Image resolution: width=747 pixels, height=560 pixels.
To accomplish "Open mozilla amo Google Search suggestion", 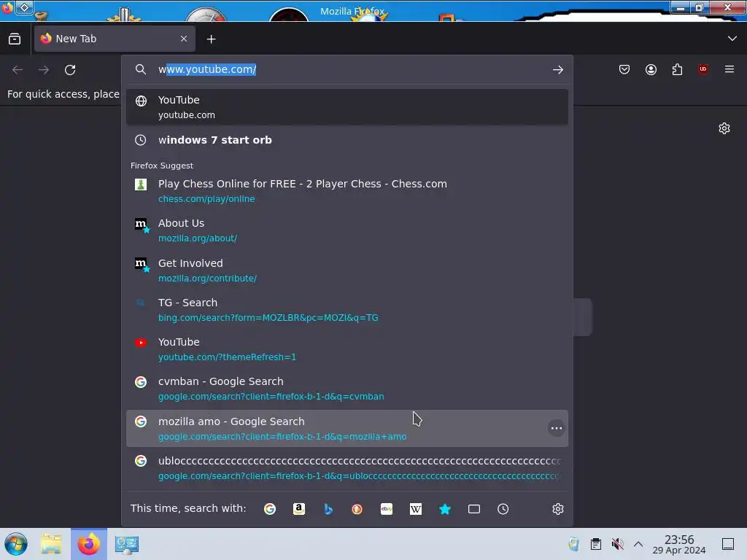I will pyautogui.click(x=347, y=429).
